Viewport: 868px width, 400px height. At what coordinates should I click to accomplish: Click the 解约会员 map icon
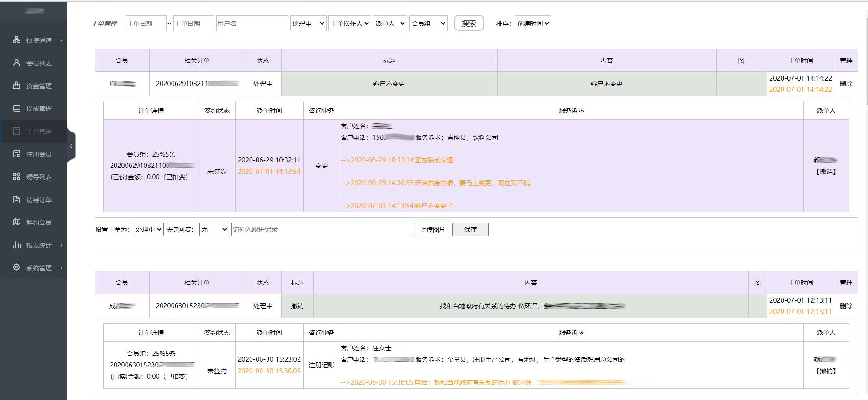coord(16,222)
